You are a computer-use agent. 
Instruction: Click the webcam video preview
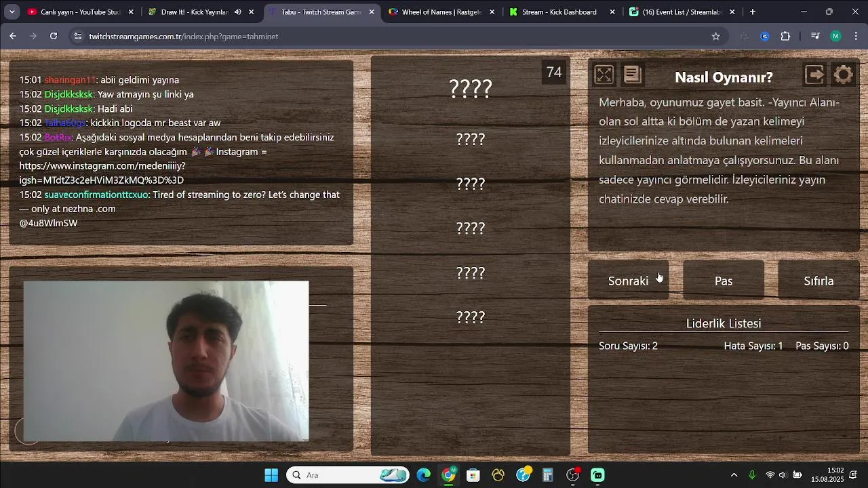166,361
